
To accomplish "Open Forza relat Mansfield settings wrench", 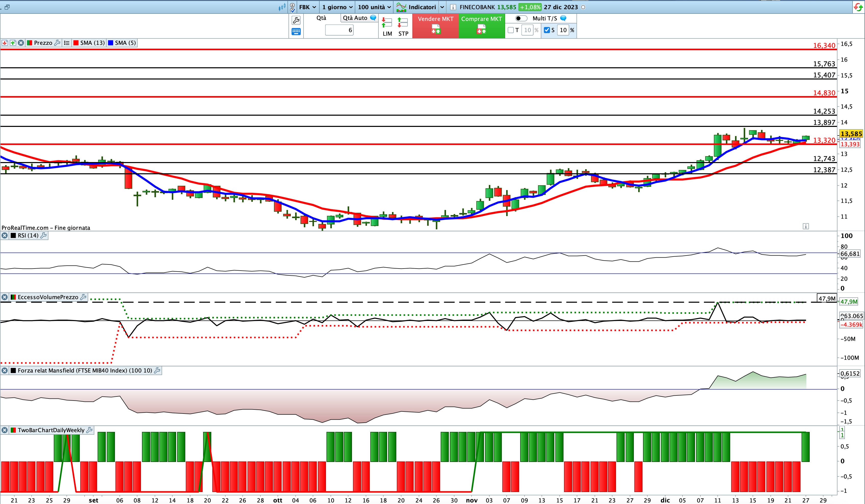I will point(157,370).
